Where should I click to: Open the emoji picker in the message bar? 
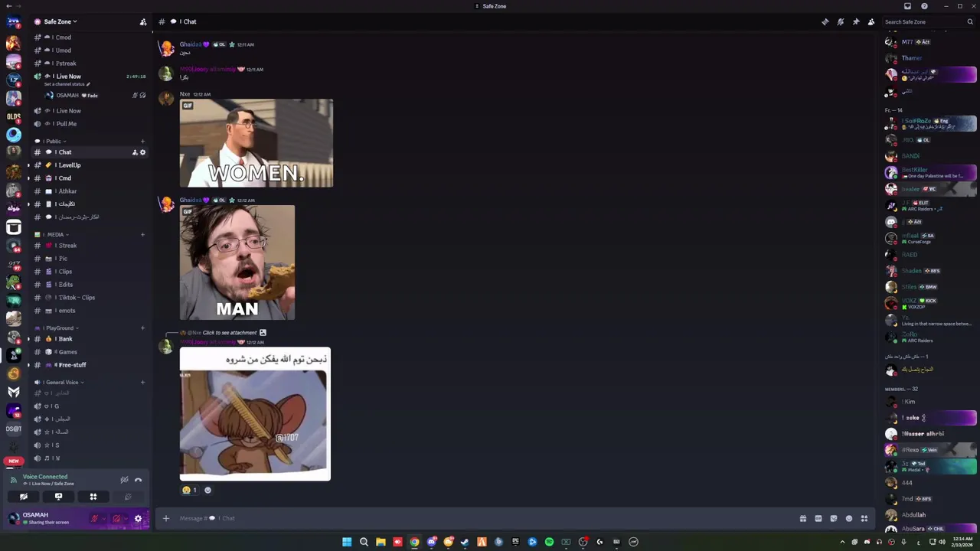[848, 518]
